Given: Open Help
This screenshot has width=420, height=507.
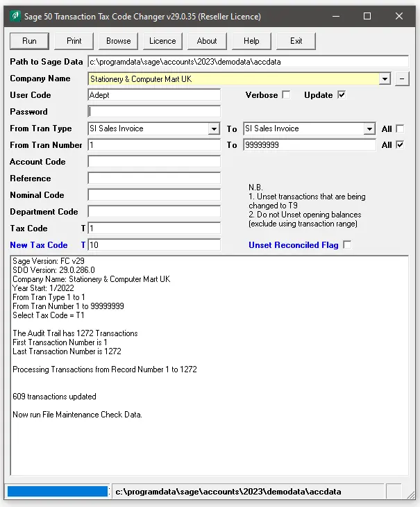Looking at the screenshot, I should tap(251, 41).
